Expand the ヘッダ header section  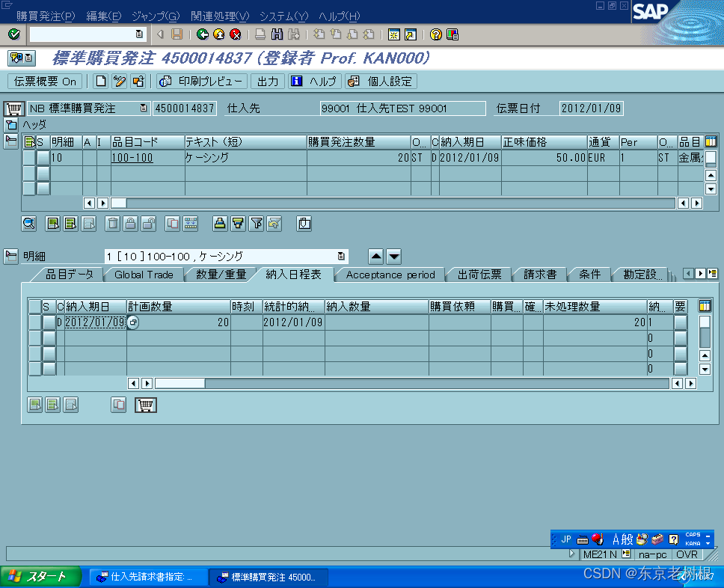pos(11,125)
